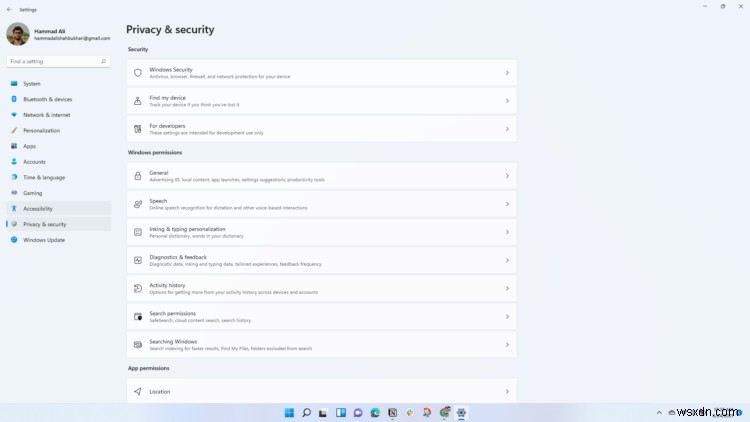Viewport: 750px width, 422px height.
Task: Click the General lock icon
Action: coord(138,176)
